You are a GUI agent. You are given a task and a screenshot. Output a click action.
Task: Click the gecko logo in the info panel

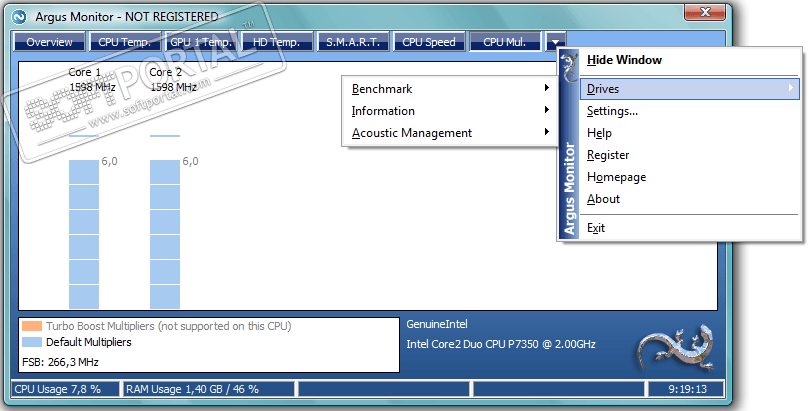(676, 349)
